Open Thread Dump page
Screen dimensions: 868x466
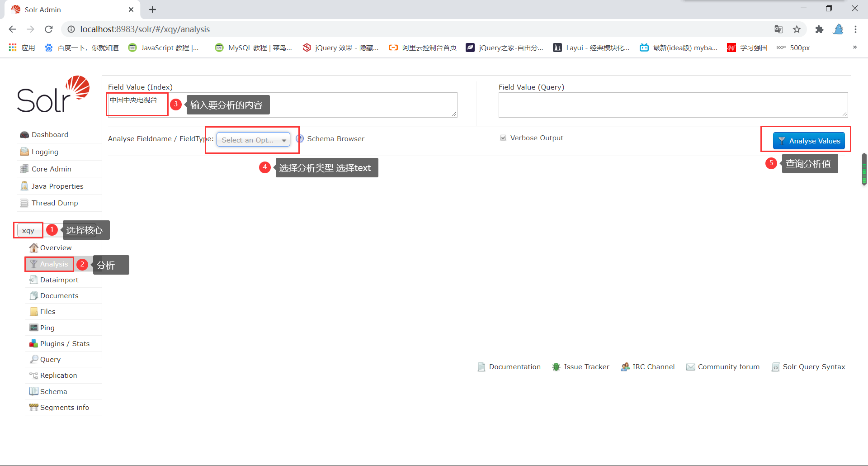[x=55, y=203]
